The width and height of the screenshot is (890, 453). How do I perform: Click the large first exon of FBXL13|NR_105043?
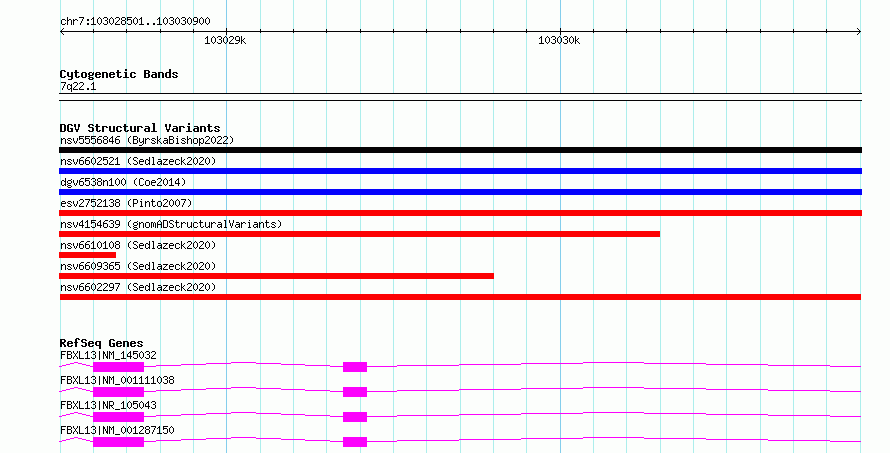pyautogui.click(x=118, y=417)
